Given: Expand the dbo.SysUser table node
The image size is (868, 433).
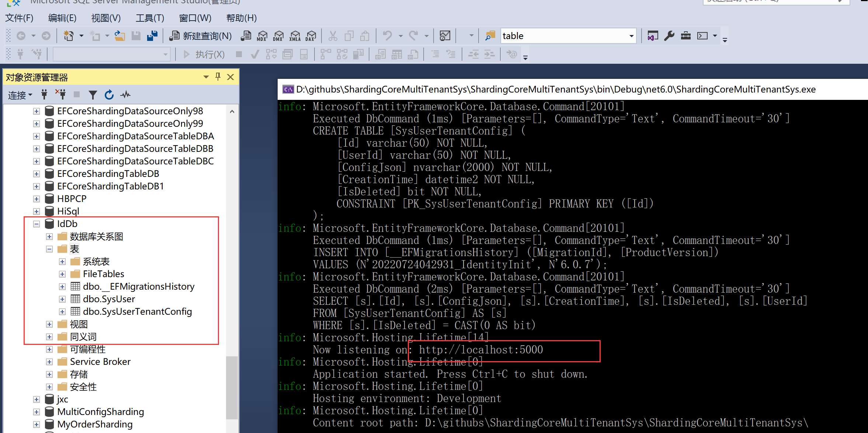Looking at the screenshot, I should (62, 299).
